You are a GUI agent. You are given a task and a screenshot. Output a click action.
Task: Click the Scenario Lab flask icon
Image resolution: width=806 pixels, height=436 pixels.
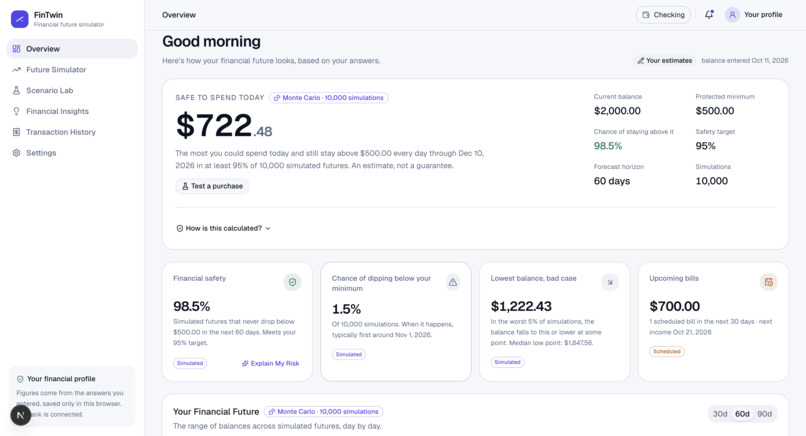16,90
